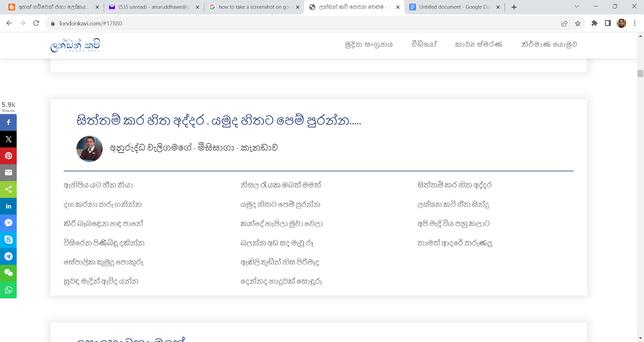Click green ShareThis sidebar icon

coord(8,190)
